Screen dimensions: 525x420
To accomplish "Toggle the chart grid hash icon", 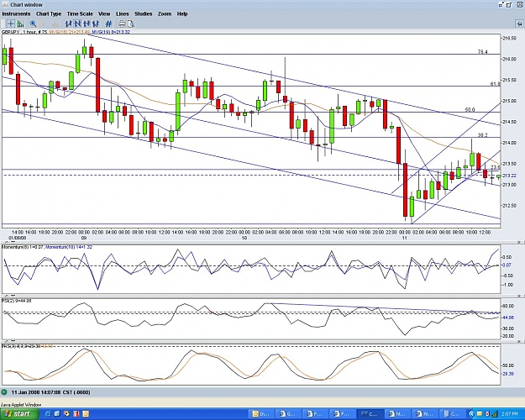I will 108,24.
